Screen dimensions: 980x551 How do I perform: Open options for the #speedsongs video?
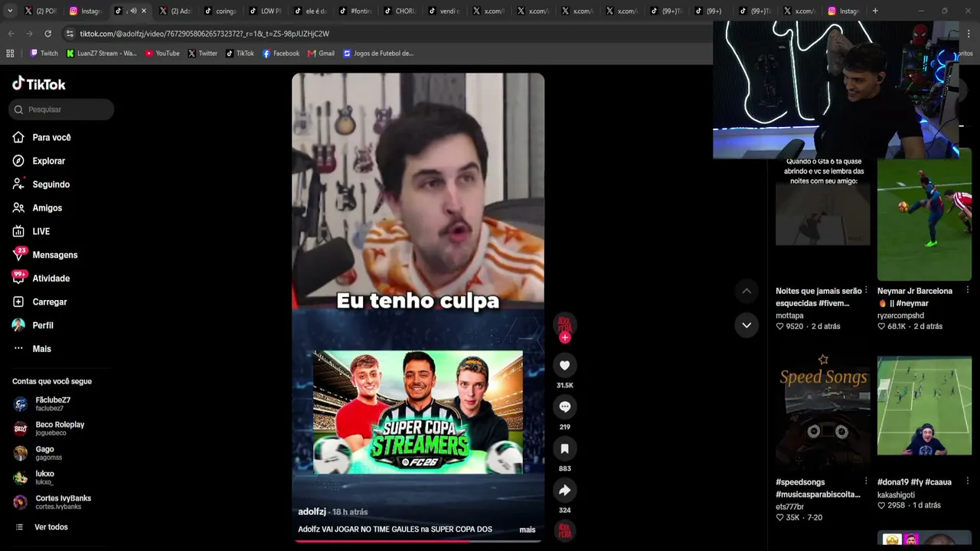(x=866, y=481)
